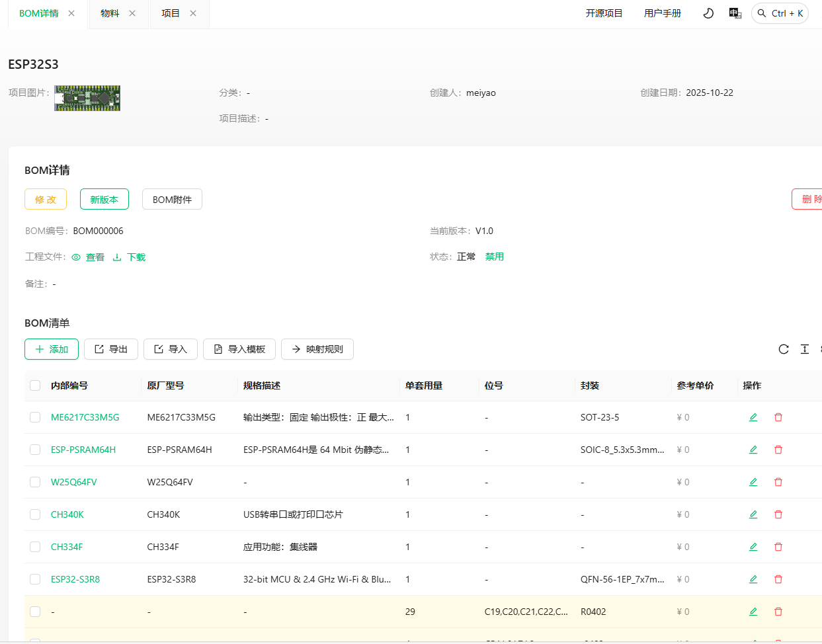Screen dimensions: 822x644
Task: Toggle dark mode moon icon
Action: (x=708, y=13)
